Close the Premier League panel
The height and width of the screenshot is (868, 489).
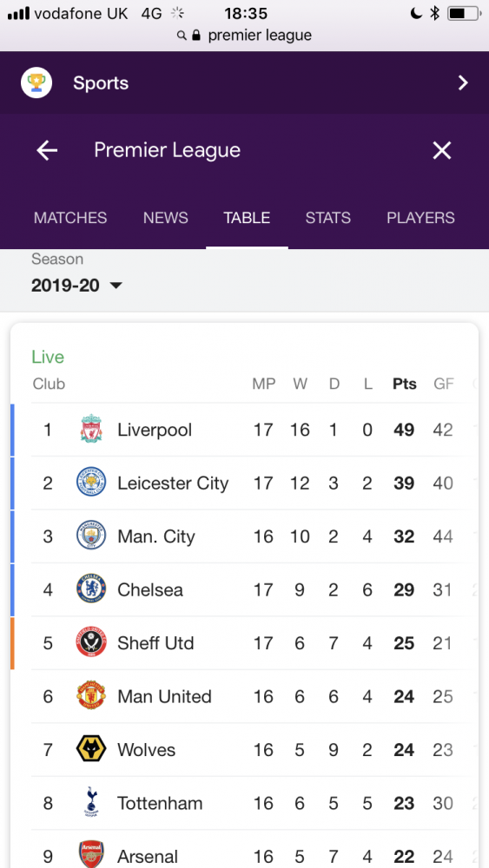pyautogui.click(x=442, y=150)
